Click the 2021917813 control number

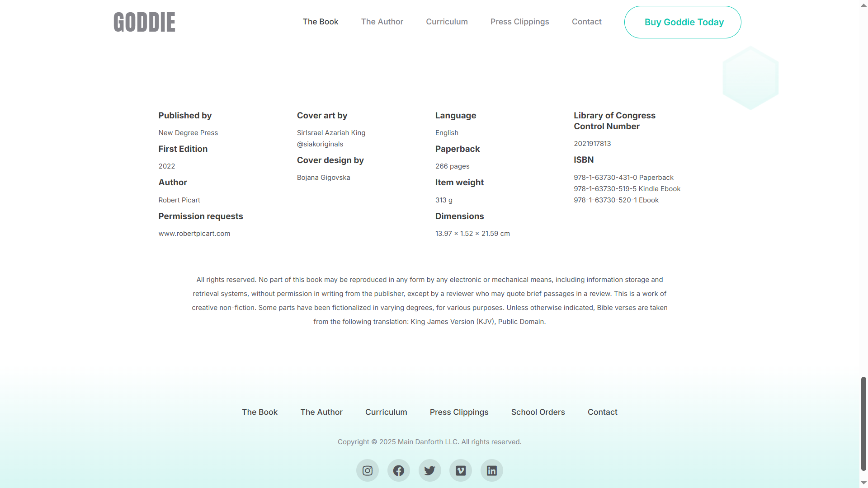tap(592, 144)
